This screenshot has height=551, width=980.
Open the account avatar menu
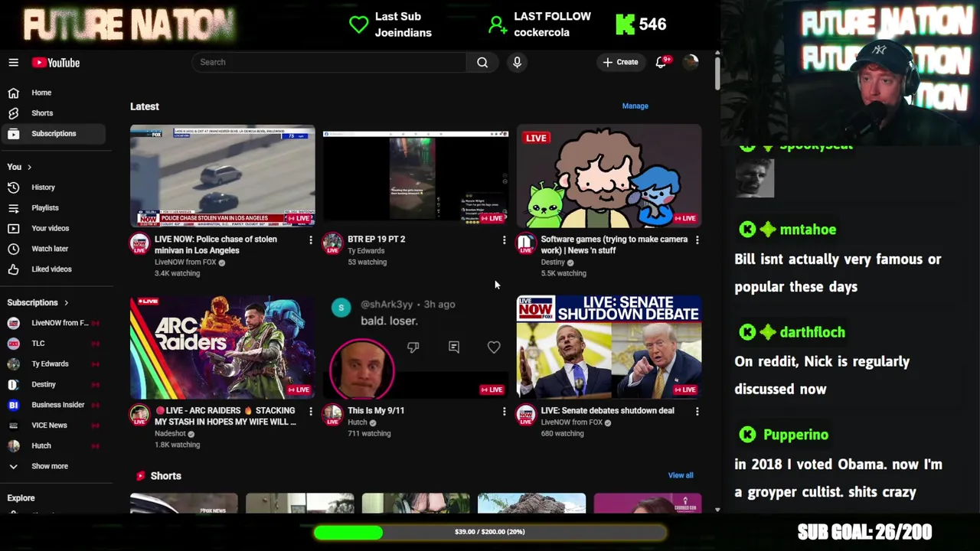691,62
